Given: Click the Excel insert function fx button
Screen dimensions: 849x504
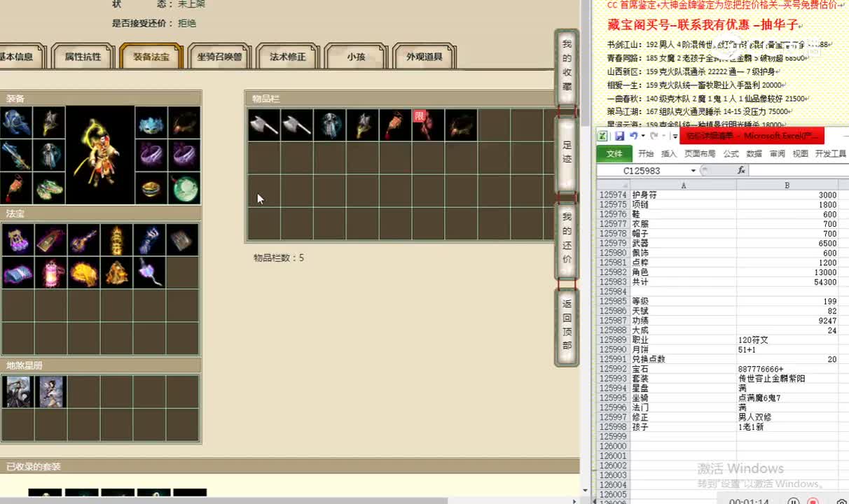Looking at the screenshot, I should [741, 171].
